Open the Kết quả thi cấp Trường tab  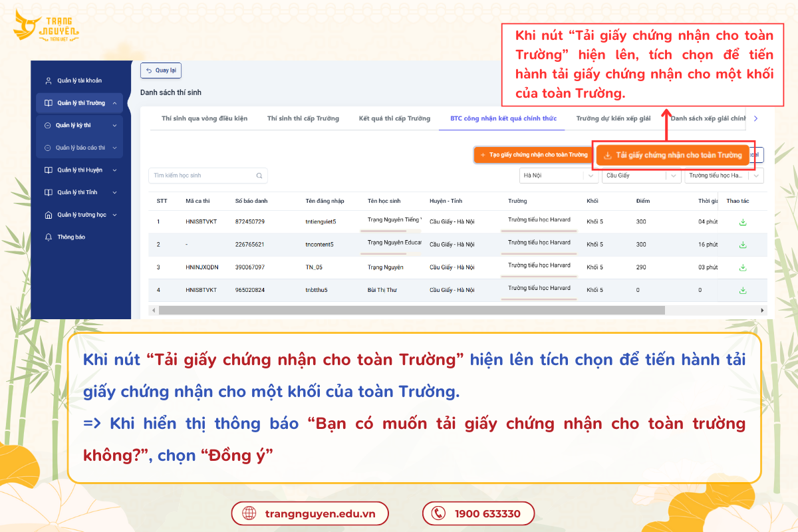pyautogui.click(x=394, y=118)
